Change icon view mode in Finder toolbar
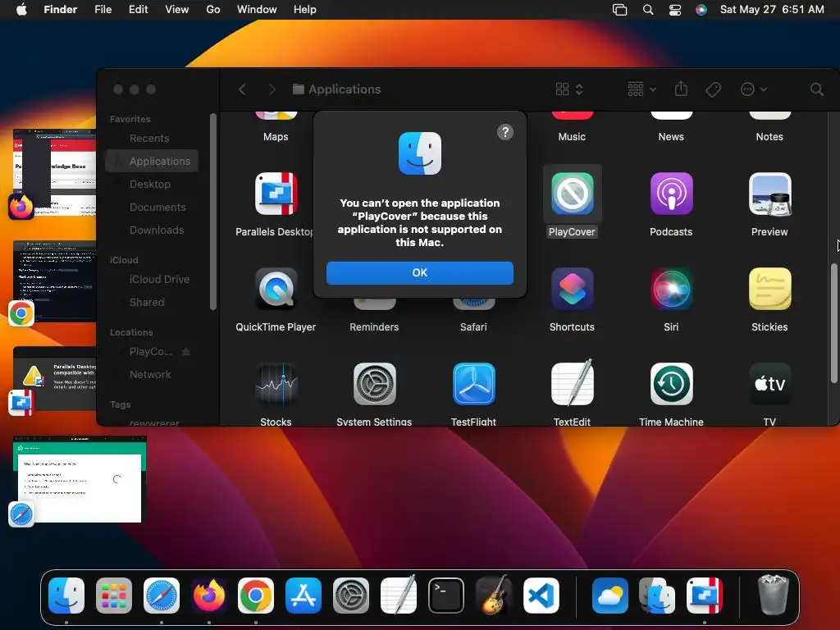Screen dimensions: 840x630 pos(569,89)
